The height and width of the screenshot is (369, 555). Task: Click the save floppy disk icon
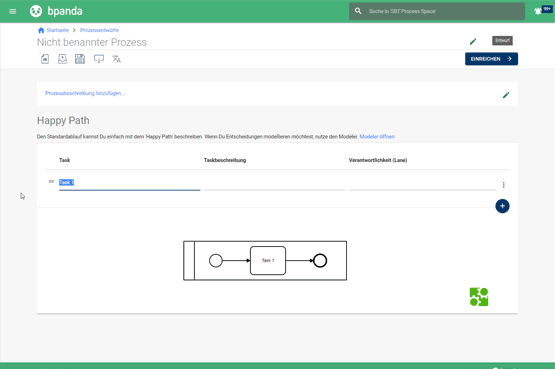tap(80, 59)
